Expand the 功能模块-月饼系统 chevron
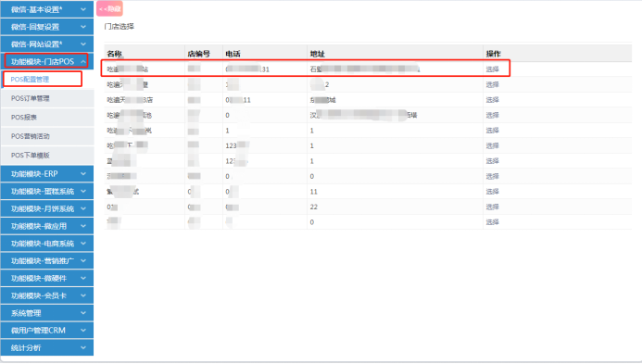This screenshot has width=642, height=364. [83, 208]
